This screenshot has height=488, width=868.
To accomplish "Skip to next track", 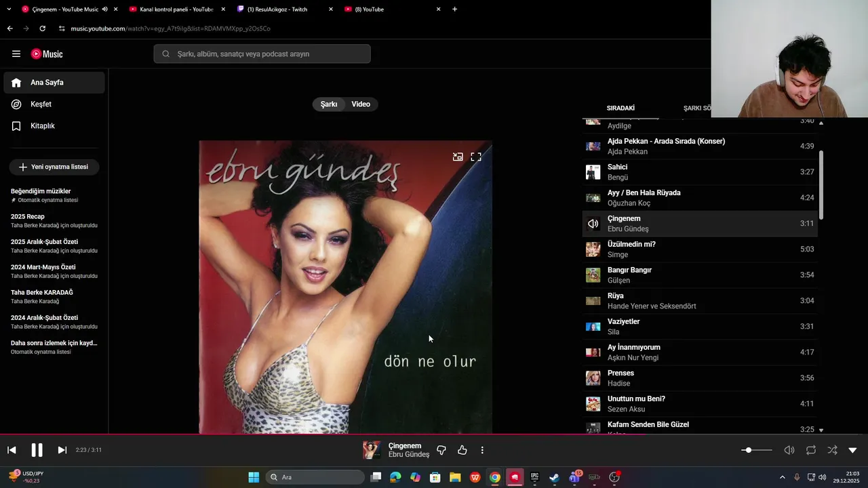I will point(62,450).
